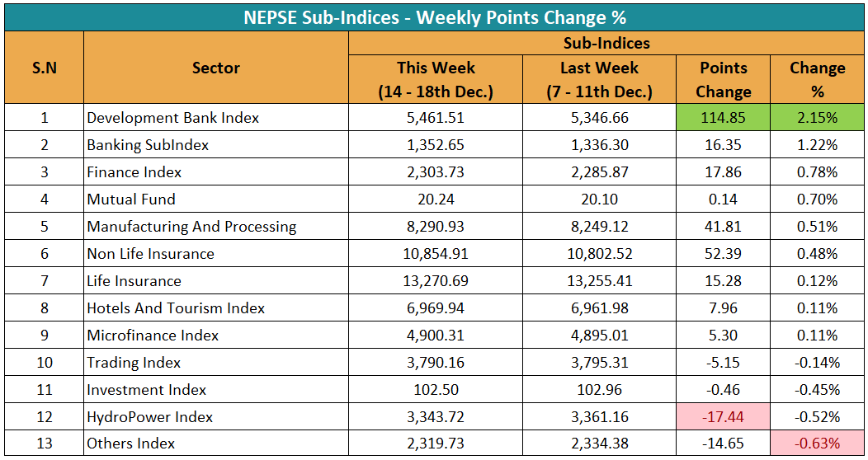Click the S.N column header

44,68
